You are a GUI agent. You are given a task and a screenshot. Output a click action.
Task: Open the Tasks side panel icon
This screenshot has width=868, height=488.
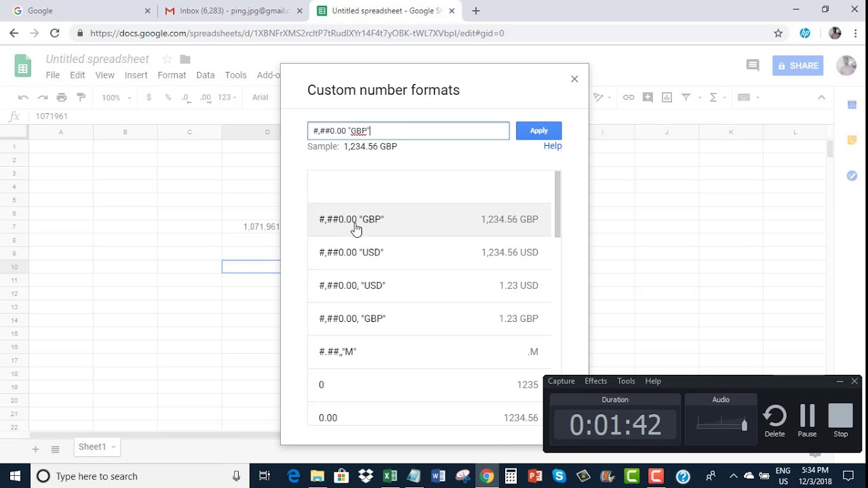coord(852,176)
